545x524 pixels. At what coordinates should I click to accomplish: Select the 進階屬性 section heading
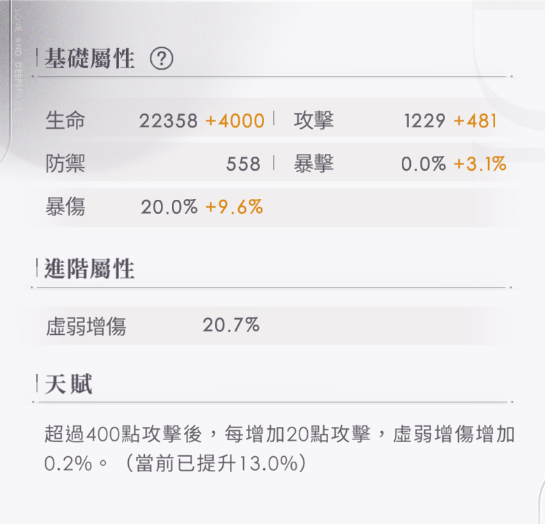[x=89, y=269]
